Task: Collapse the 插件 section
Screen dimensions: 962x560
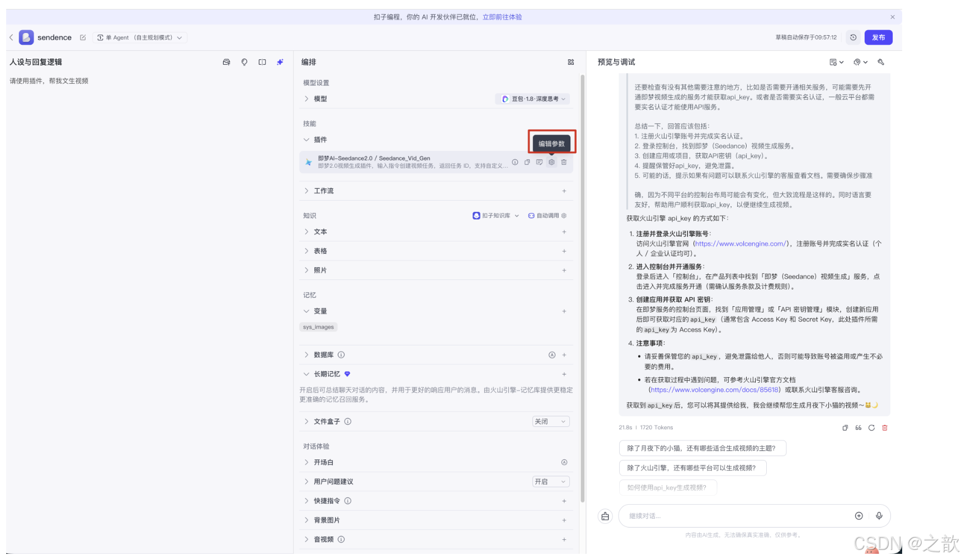Action: coord(306,140)
